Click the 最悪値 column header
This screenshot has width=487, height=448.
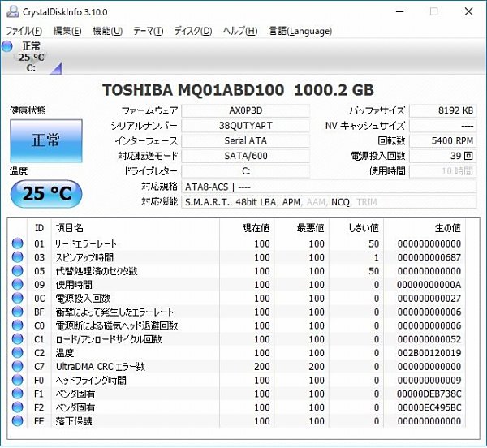[302, 228]
